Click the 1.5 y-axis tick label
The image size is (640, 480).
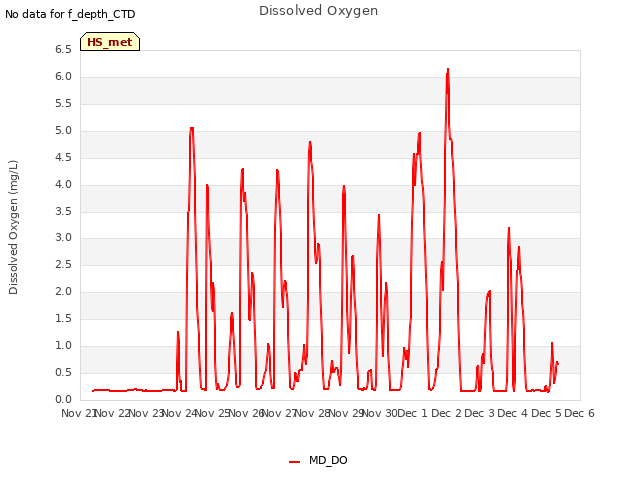(63, 318)
